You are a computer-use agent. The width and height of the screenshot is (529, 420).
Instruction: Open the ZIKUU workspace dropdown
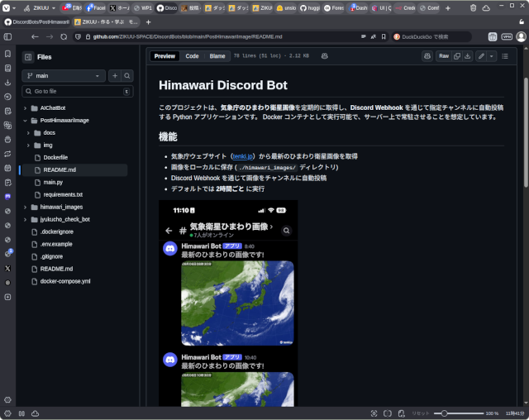[x=40, y=8]
